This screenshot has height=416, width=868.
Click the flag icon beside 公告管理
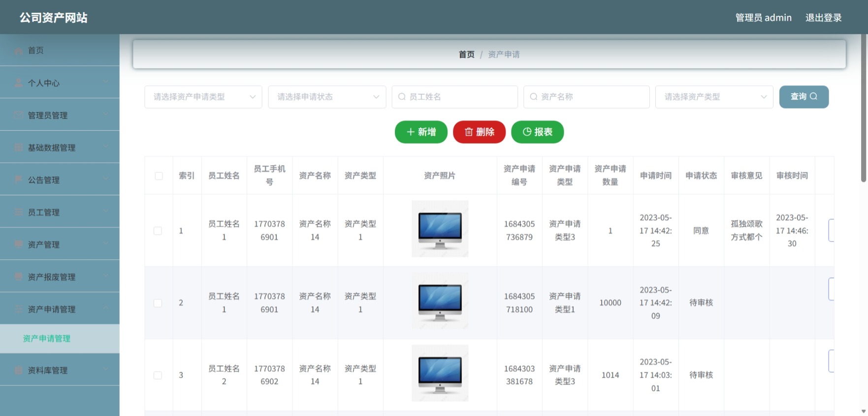tap(18, 180)
